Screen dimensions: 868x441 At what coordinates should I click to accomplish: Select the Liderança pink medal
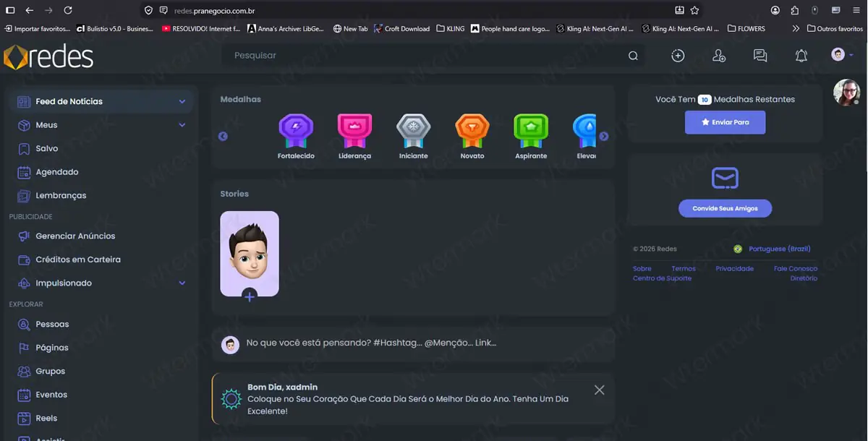pos(354,131)
